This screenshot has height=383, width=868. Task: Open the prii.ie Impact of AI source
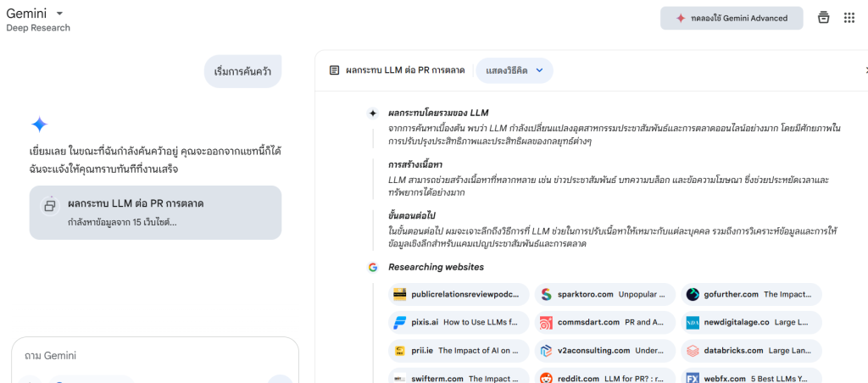(x=459, y=351)
